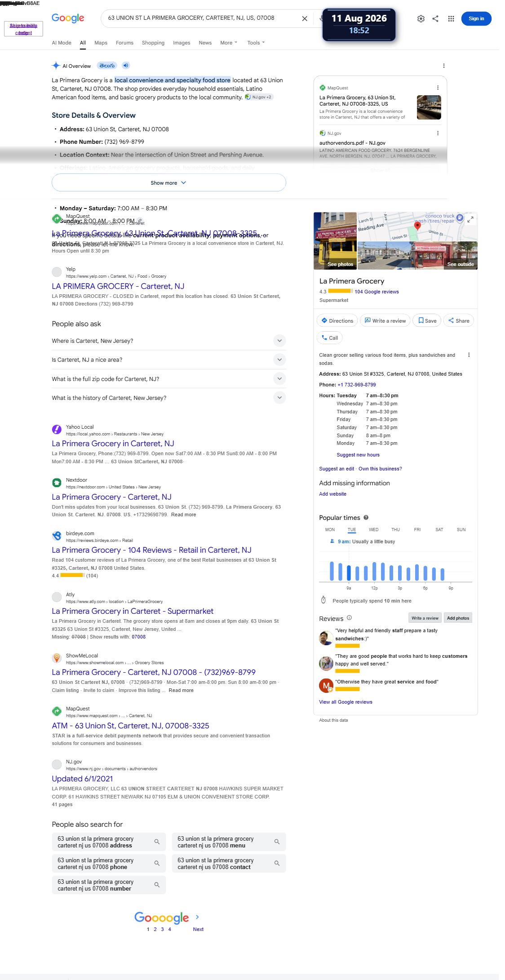The height and width of the screenshot is (980, 505).
Task: Save La Primera Grocery
Action: (x=427, y=320)
